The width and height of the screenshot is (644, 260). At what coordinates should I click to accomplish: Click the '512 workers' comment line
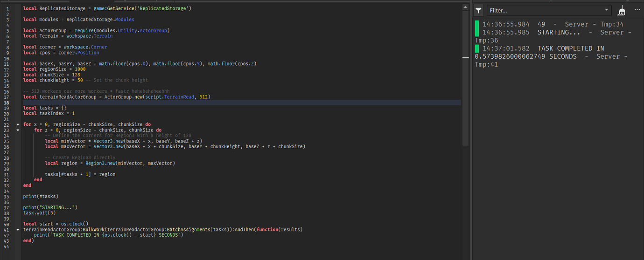[x=97, y=91]
